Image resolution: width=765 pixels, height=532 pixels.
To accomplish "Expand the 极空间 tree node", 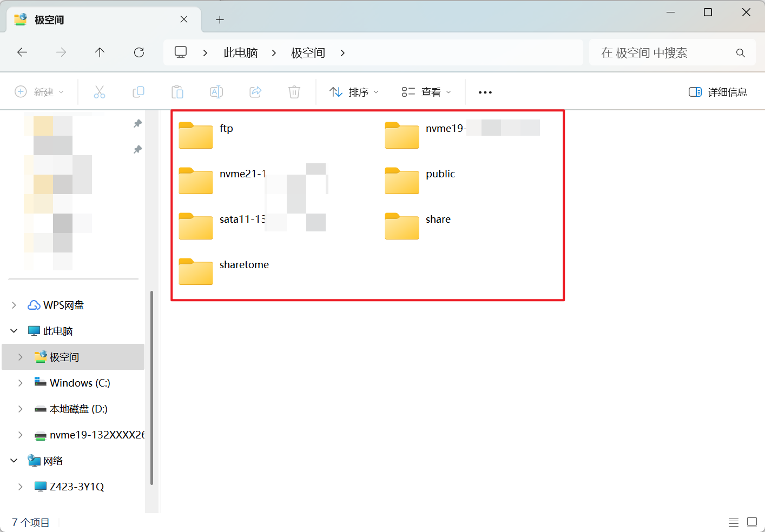I will (21, 357).
